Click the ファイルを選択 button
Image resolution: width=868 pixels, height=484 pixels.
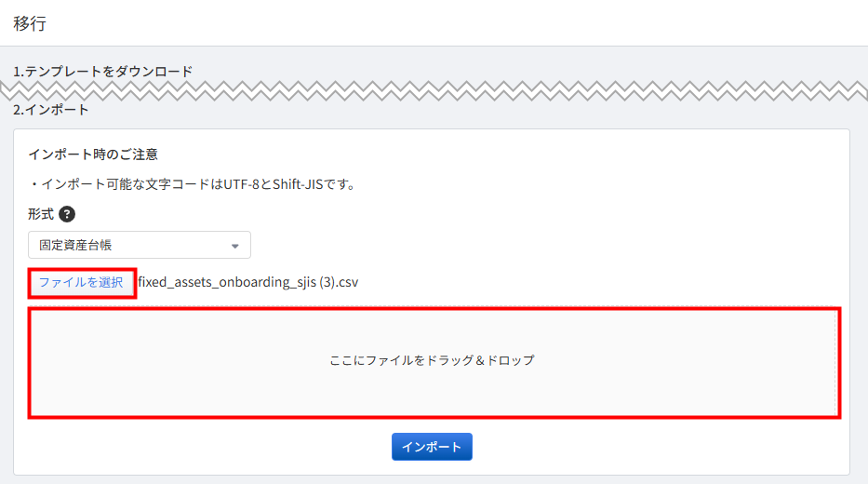point(81,282)
